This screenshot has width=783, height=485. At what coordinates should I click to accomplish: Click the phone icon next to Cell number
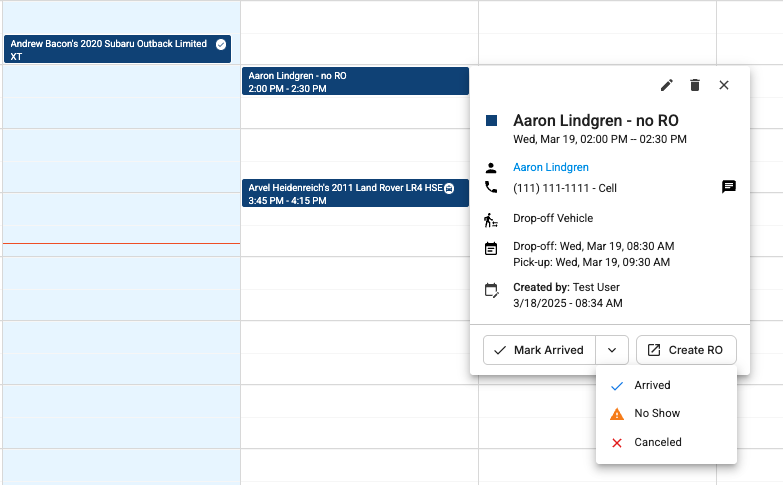(491, 187)
